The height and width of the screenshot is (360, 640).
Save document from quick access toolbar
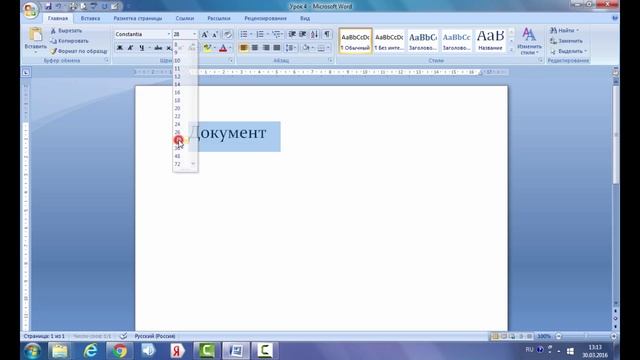(x=49, y=6)
